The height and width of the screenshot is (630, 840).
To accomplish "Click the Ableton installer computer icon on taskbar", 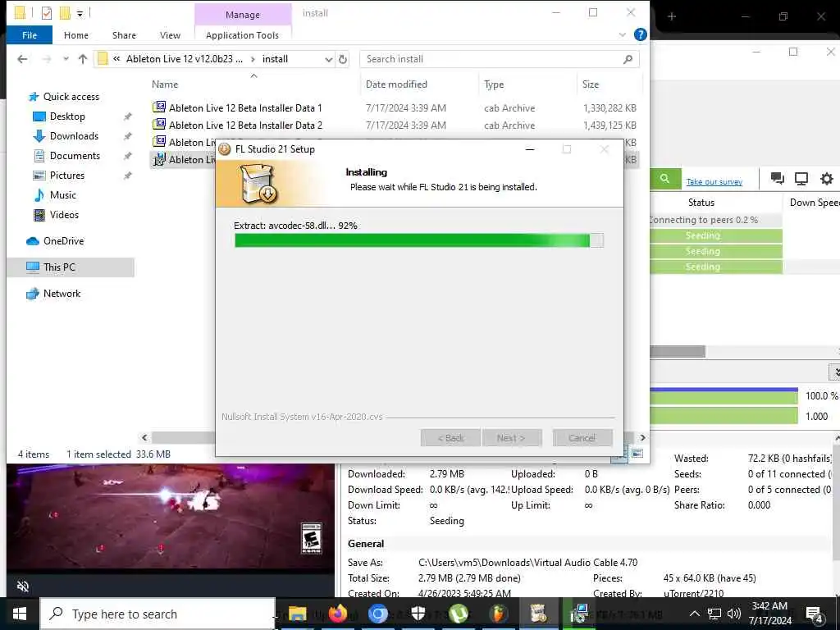I will 578,614.
